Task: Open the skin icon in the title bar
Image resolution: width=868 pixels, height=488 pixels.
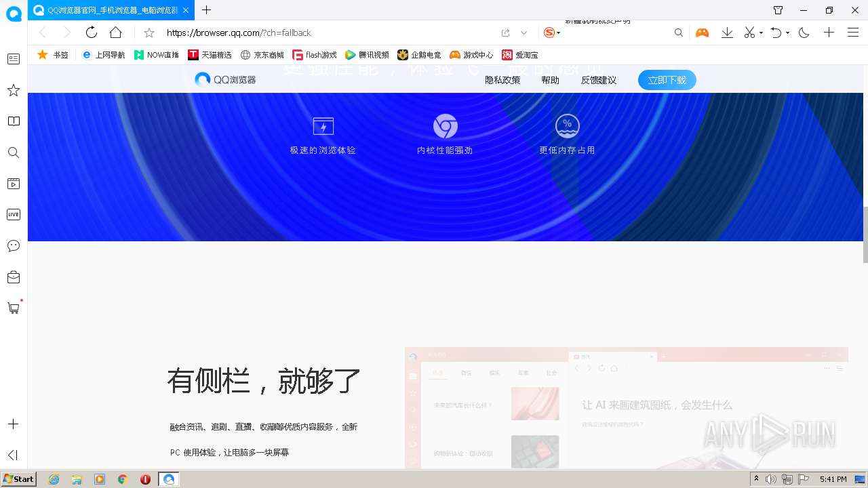Action: tap(778, 10)
